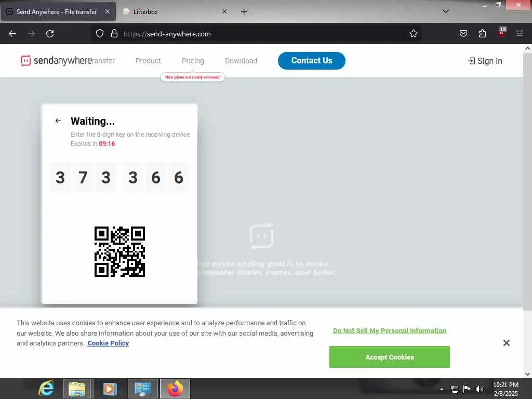This screenshot has width=532, height=399.
Task: Open the Product menu item
Action: (148, 61)
